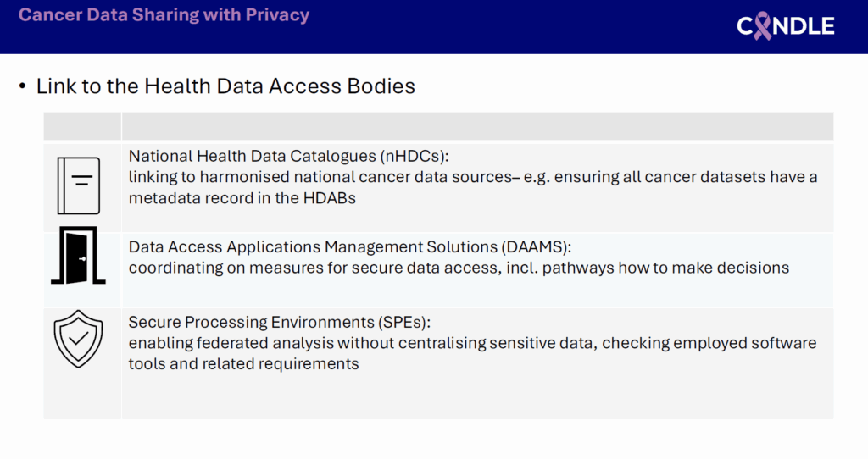Click the catalogue book icon

(79, 185)
